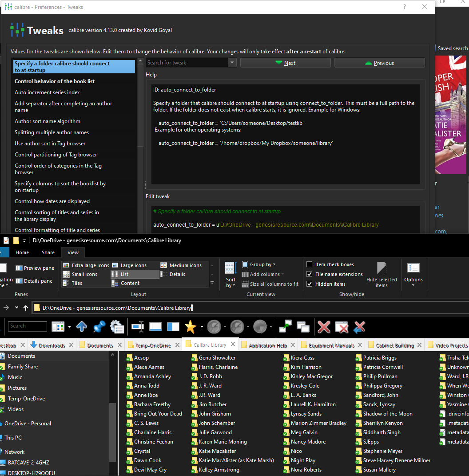Screen dimensions: 469x476
Task: Select List layout in Explorer
Action: click(135, 274)
